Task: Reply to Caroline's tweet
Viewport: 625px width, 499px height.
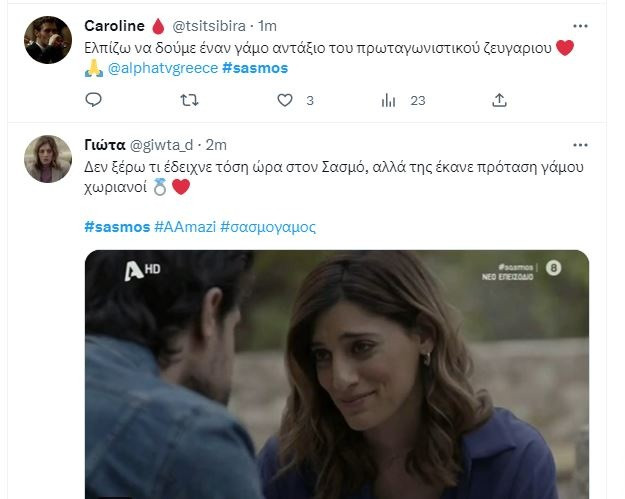Action: pos(94,100)
